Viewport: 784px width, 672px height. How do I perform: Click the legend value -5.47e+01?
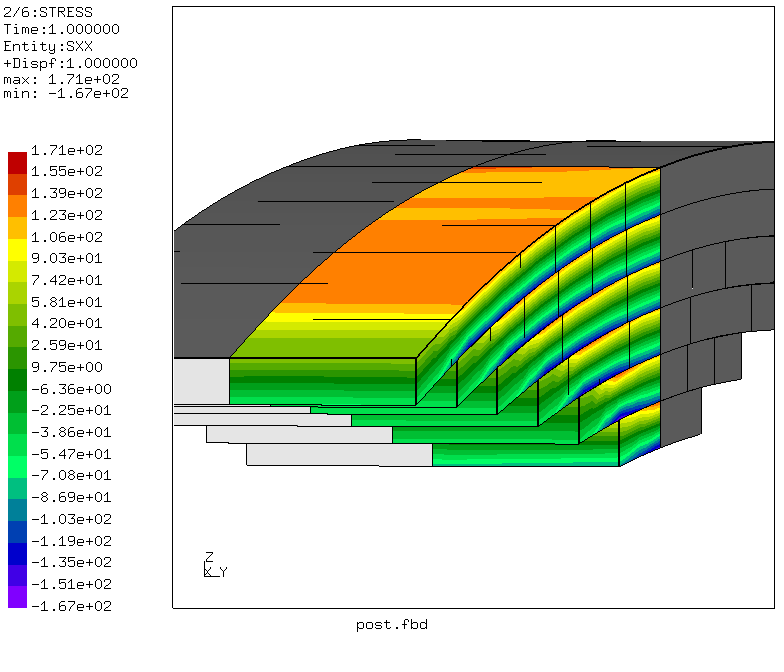71,454
